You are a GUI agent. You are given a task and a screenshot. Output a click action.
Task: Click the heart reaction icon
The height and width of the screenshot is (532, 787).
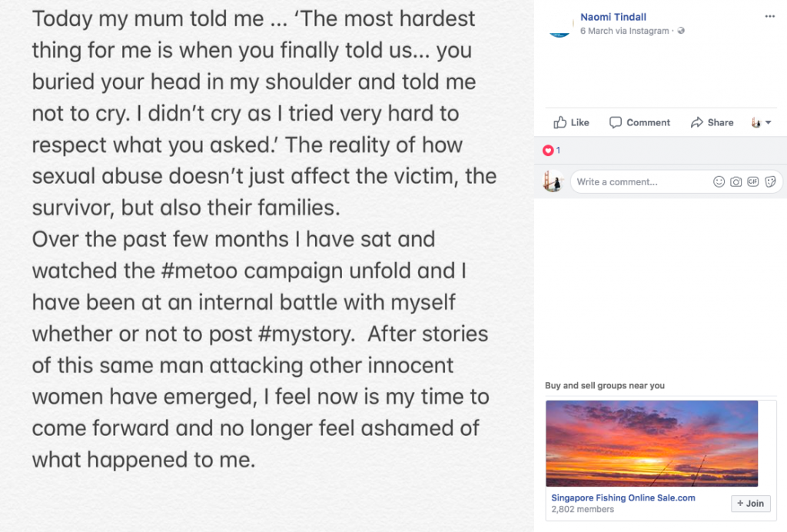point(547,150)
